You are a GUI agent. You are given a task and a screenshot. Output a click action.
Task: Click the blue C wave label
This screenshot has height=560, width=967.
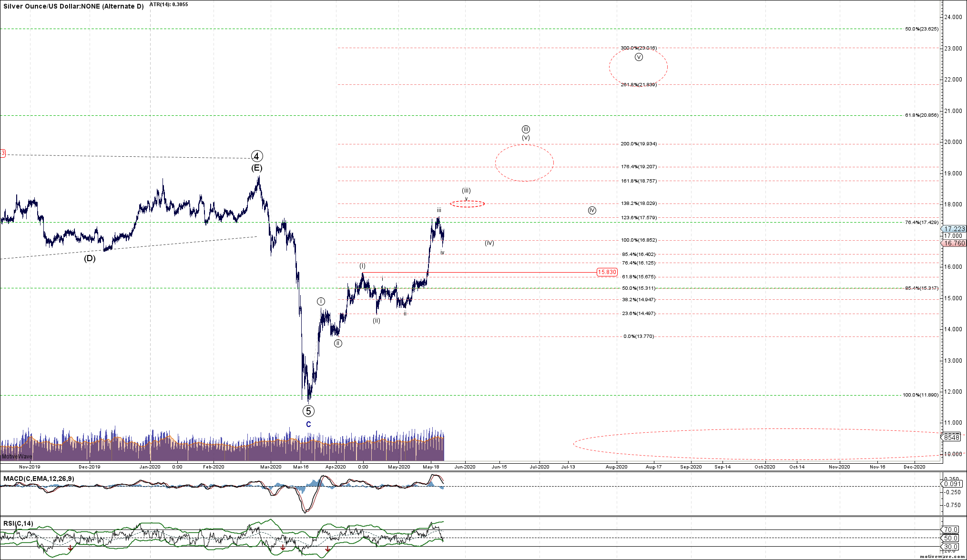308,424
